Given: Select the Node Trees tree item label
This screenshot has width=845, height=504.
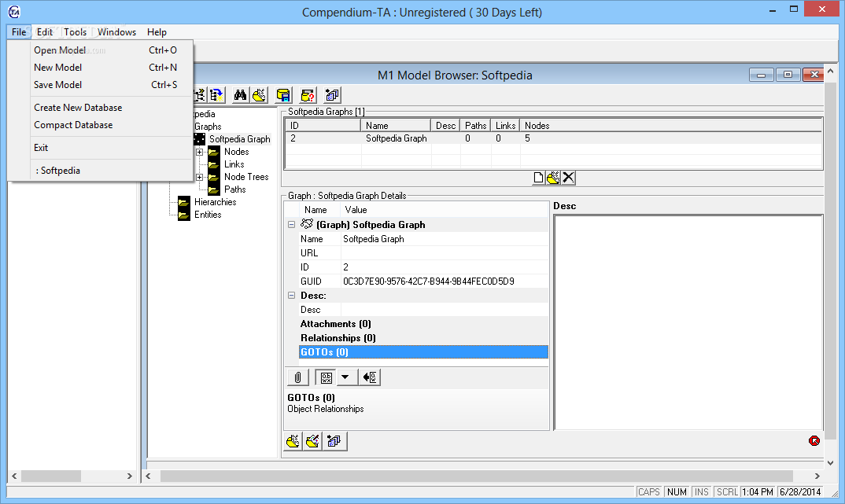Looking at the screenshot, I should coord(246,177).
